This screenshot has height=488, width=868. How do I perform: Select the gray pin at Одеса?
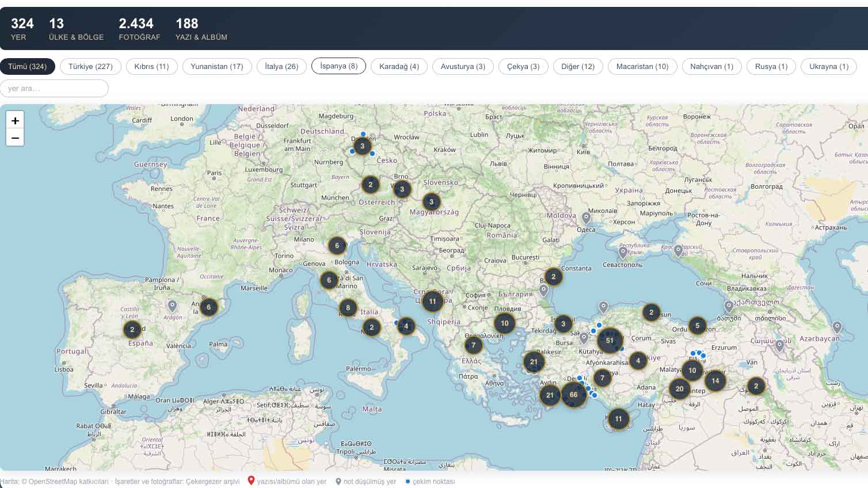586,218
